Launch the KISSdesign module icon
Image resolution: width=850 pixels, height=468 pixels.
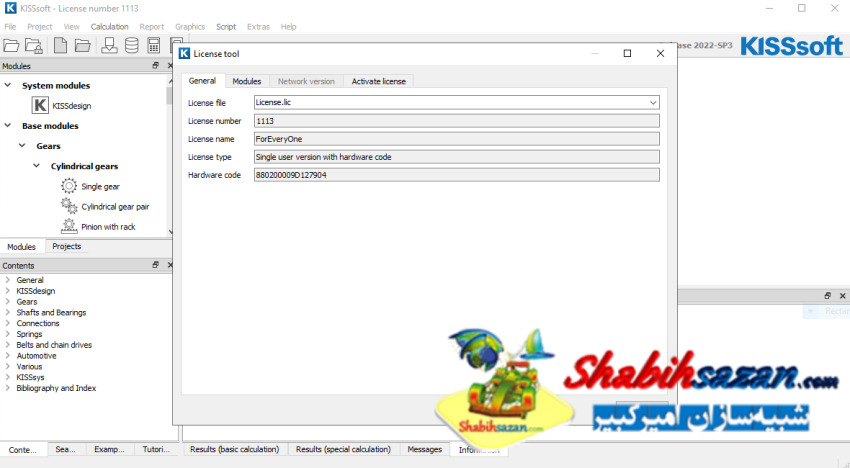tap(41, 104)
